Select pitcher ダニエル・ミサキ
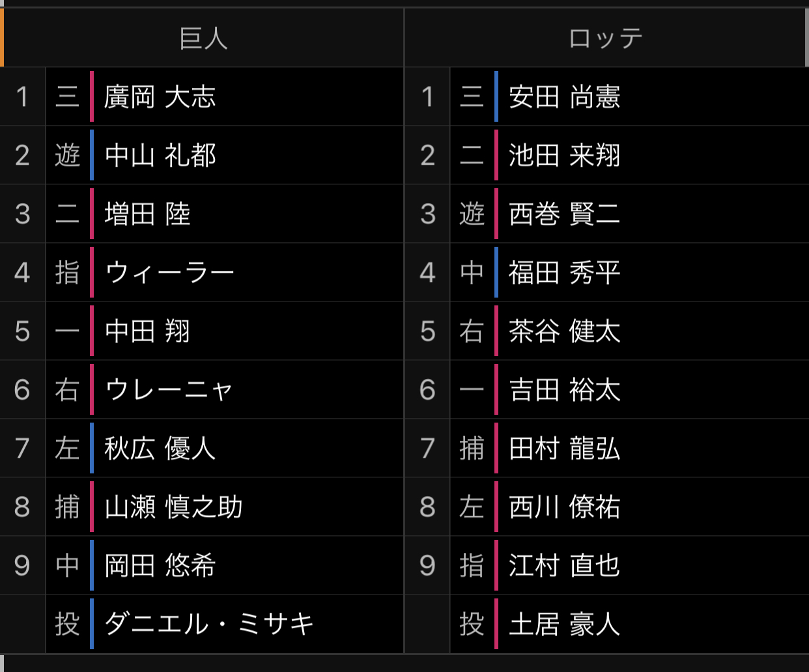The image size is (809, 672). click(x=209, y=624)
